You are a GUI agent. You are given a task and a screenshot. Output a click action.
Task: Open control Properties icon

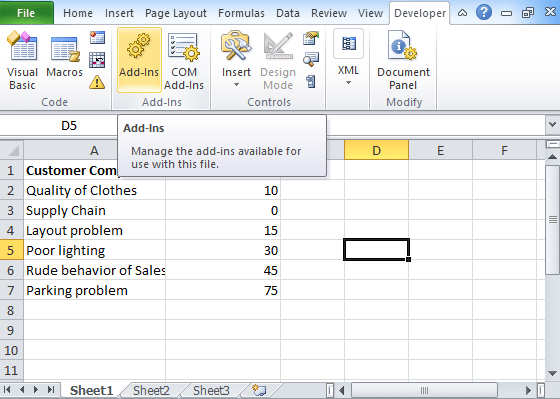311,38
